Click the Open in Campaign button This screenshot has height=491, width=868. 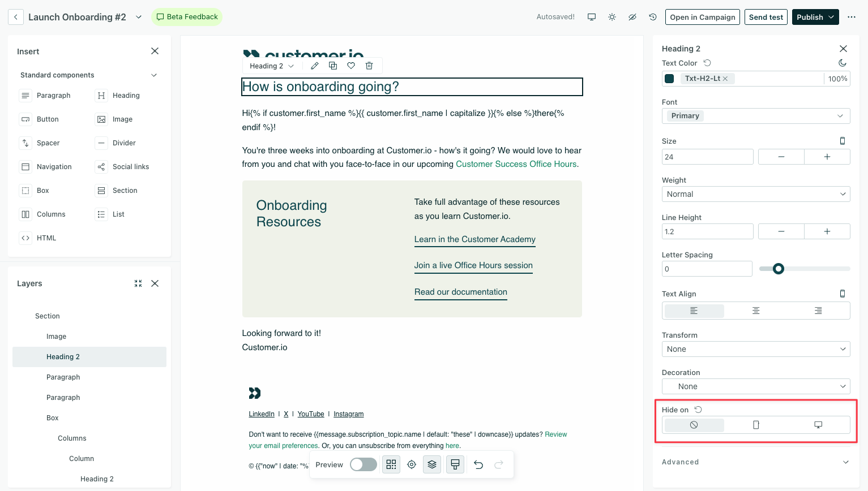coord(702,17)
